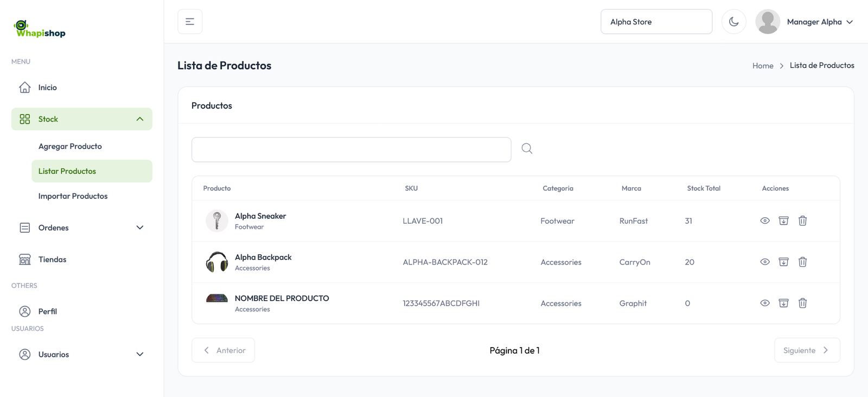
Task: View Alpha Sneaker with eye icon
Action: (765, 220)
